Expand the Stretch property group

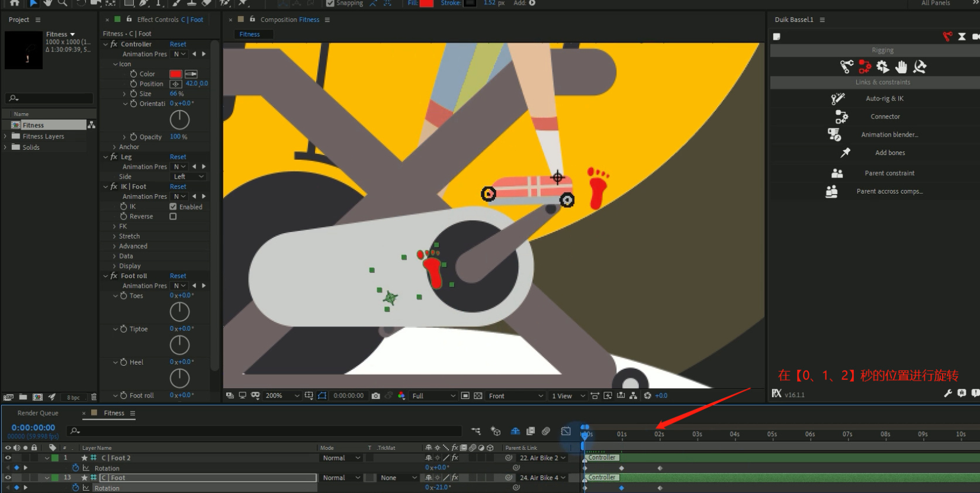(114, 237)
